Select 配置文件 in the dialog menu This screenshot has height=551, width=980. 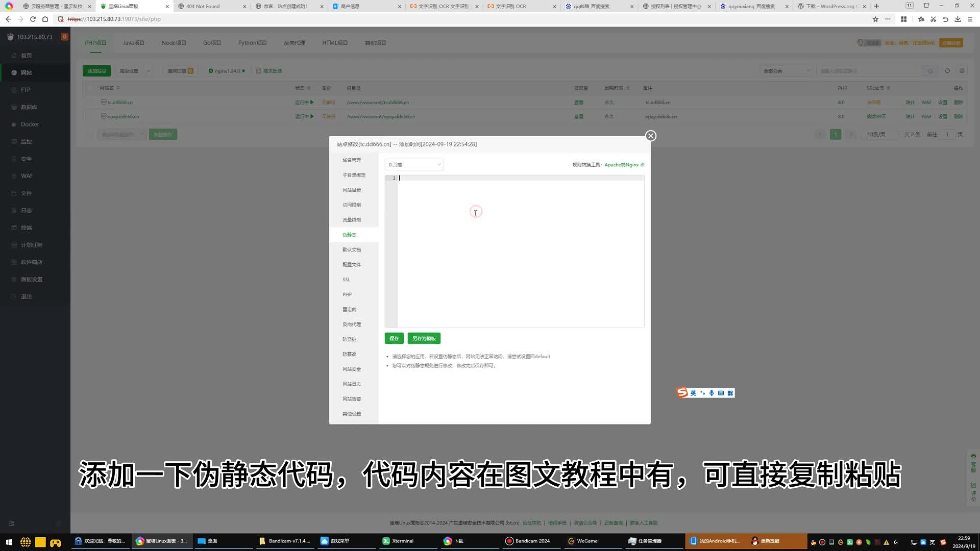pyautogui.click(x=352, y=265)
